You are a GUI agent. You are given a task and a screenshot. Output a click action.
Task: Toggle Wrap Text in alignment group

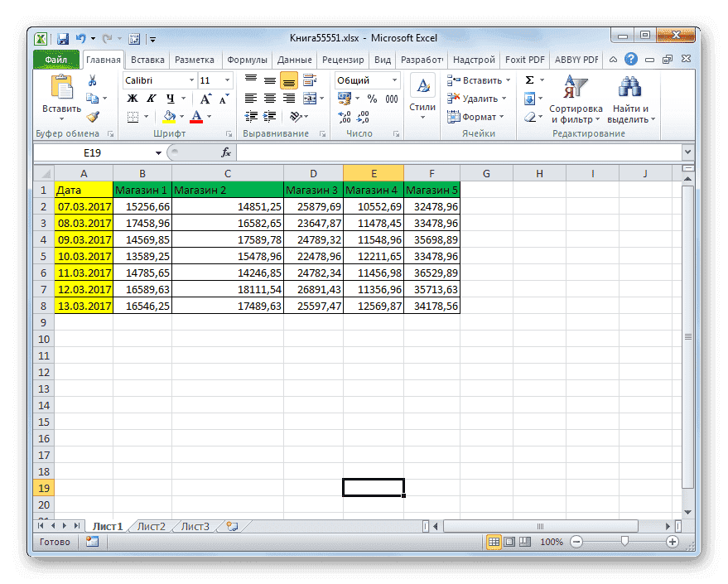(x=311, y=80)
